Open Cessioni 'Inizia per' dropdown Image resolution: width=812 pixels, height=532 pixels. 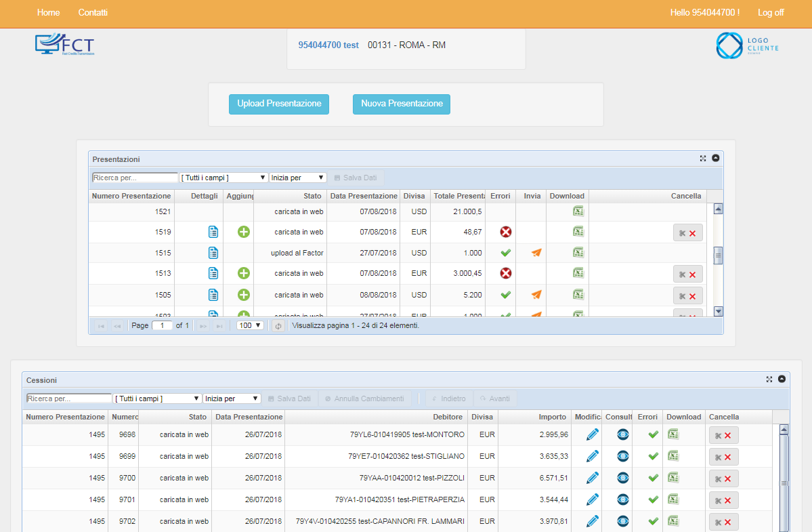click(232, 398)
